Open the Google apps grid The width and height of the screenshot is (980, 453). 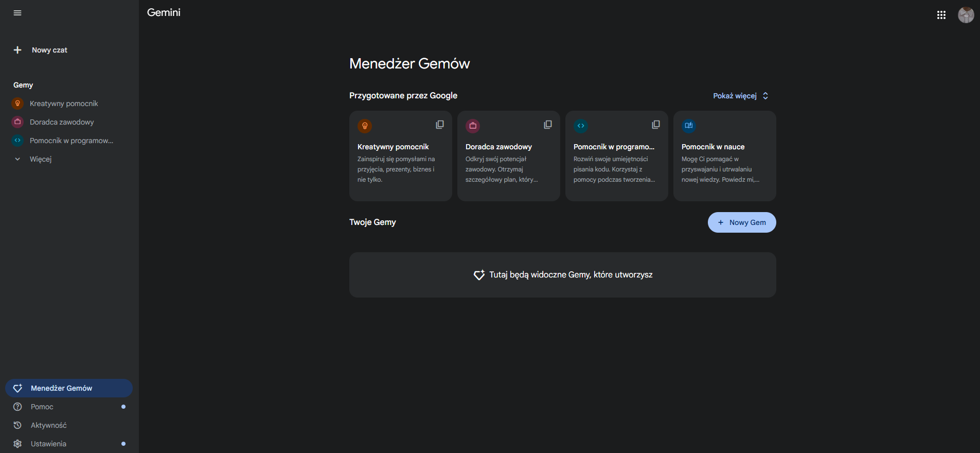click(941, 15)
